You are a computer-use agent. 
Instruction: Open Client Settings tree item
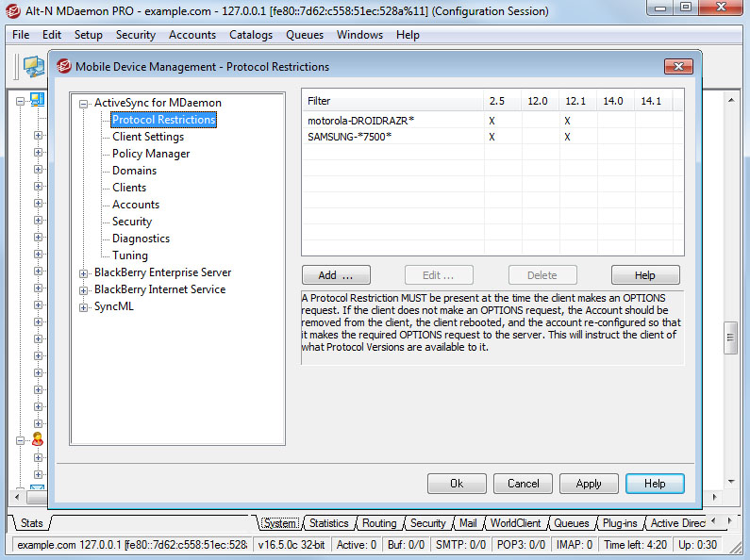tap(148, 137)
